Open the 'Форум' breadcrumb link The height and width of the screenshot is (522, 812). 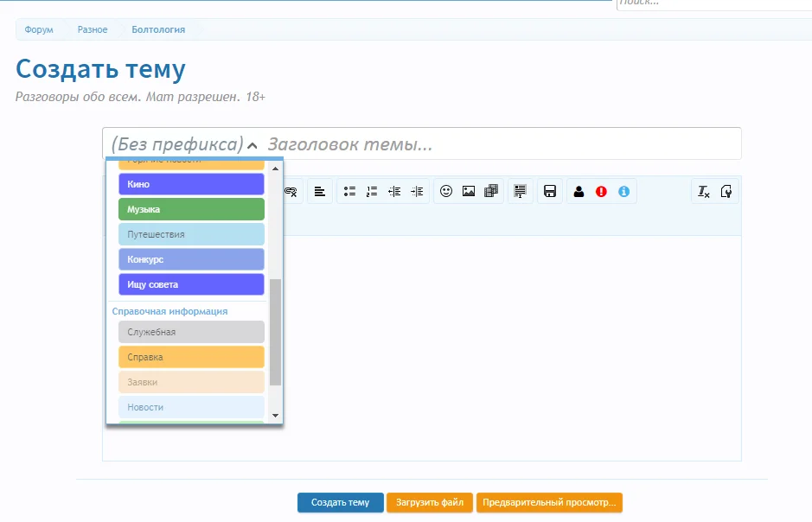pyautogui.click(x=39, y=29)
